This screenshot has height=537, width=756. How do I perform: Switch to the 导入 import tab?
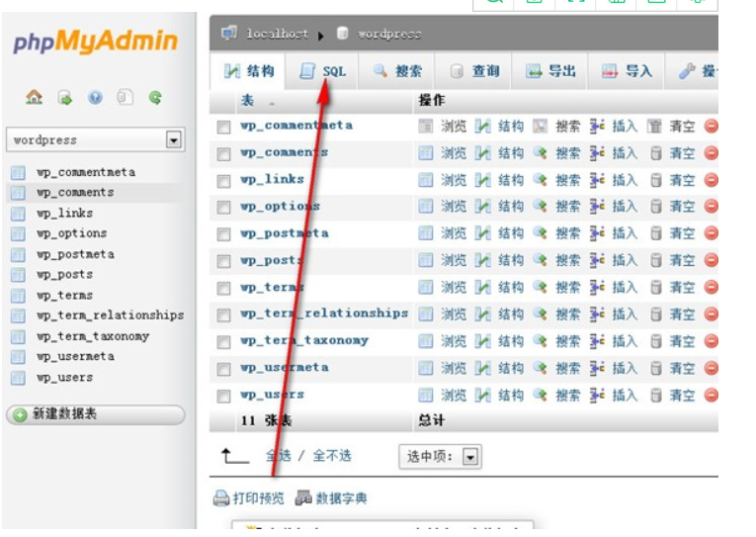[627, 71]
